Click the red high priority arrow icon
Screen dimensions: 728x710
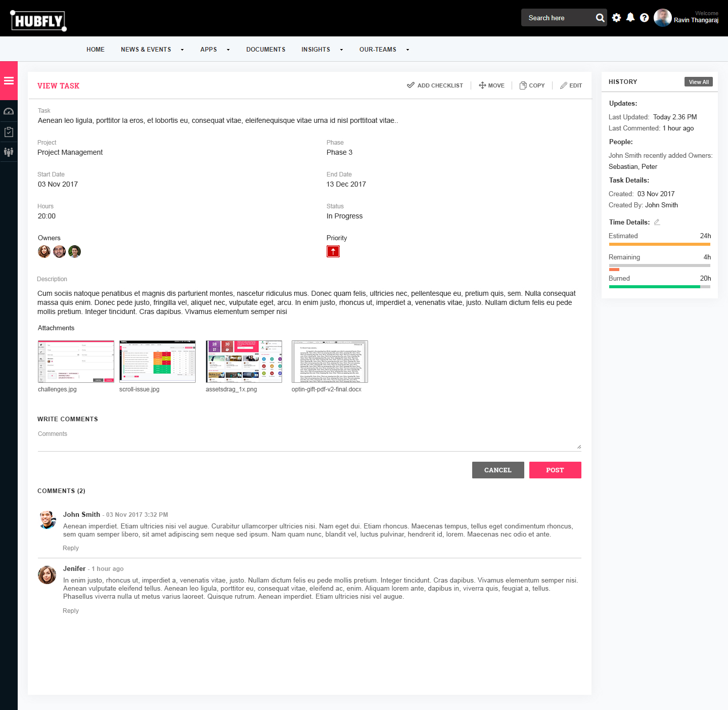pos(333,251)
